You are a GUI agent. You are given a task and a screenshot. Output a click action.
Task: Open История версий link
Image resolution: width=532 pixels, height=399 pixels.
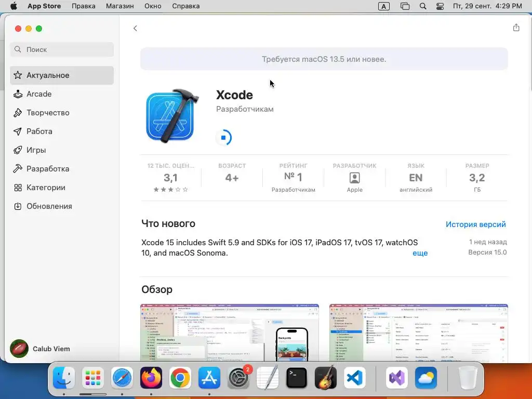coord(476,224)
